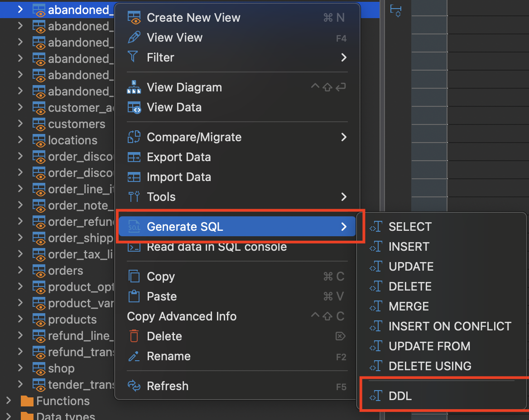Select Read data in SQL console

click(x=216, y=247)
